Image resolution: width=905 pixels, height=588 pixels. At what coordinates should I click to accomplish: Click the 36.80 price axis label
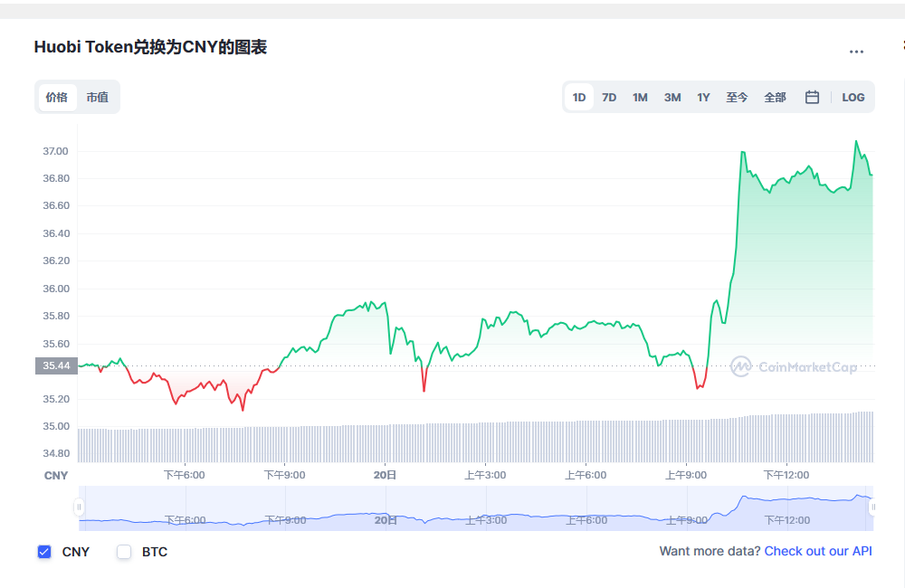pyautogui.click(x=55, y=178)
